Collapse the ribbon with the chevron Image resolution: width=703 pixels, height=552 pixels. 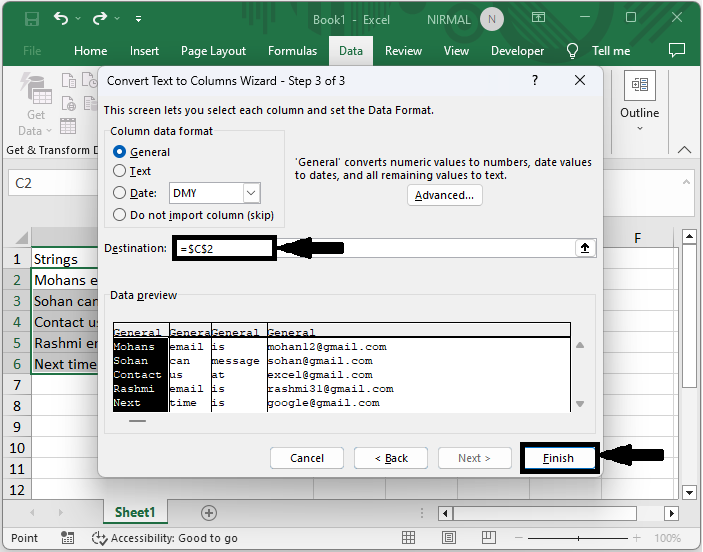coord(684,150)
